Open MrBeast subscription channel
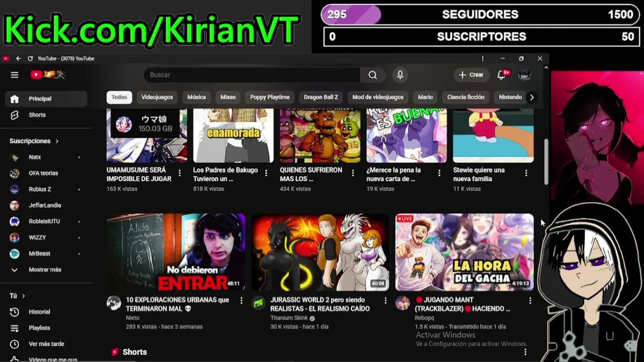 (x=46, y=253)
